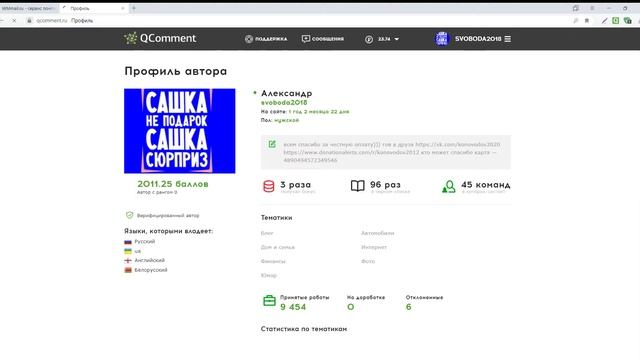Click the Статистика по тематикам heading

click(304, 329)
